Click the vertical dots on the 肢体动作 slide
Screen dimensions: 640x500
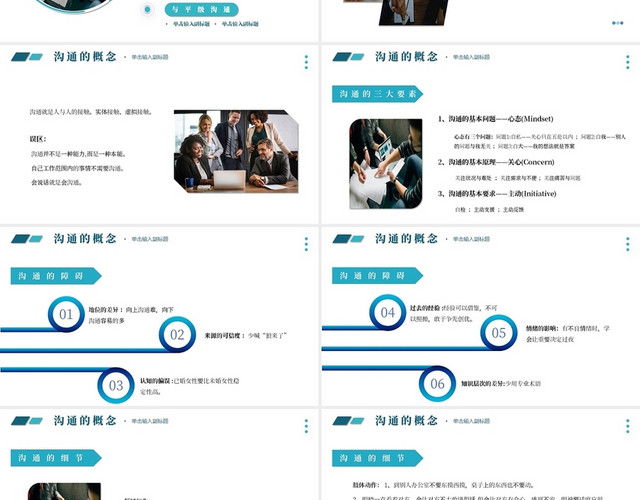pyautogui.click(x=628, y=426)
